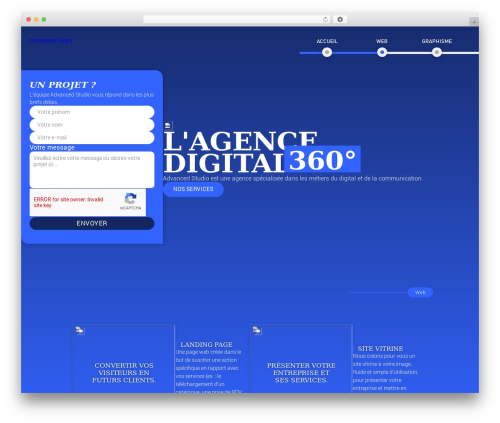The image size is (500, 423).
Task: Select the Graphisme timeline dot
Action: 437,52
